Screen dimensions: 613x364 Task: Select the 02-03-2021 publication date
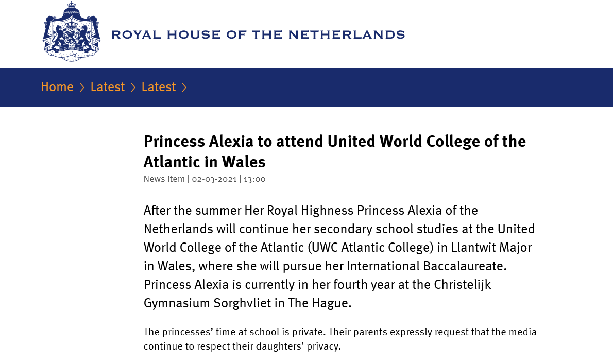pos(214,179)
